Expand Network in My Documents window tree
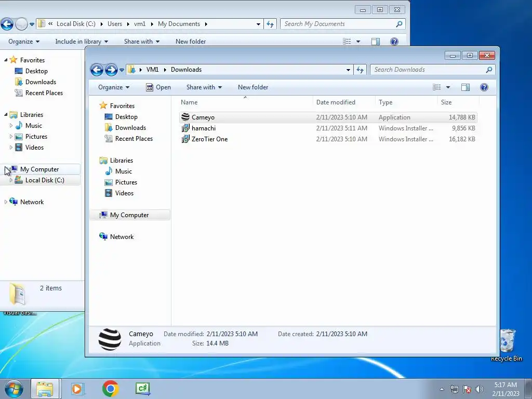 (6, 202)
